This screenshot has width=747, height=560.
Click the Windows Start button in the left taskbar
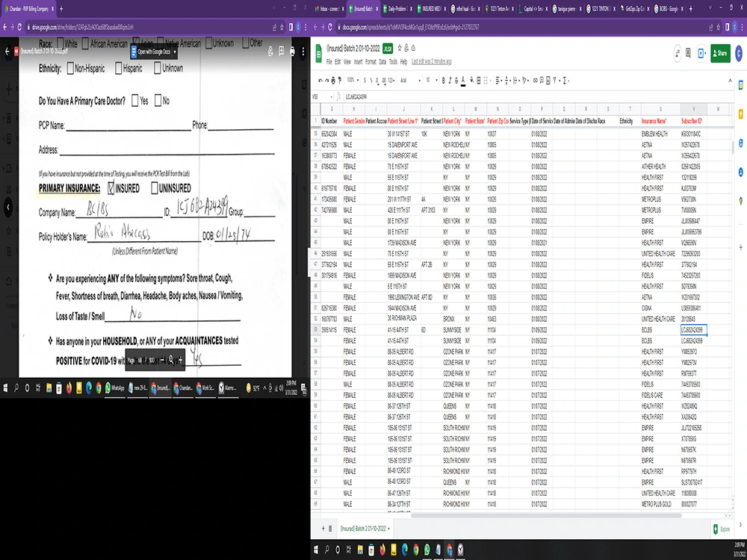click(x=5, y=388)
